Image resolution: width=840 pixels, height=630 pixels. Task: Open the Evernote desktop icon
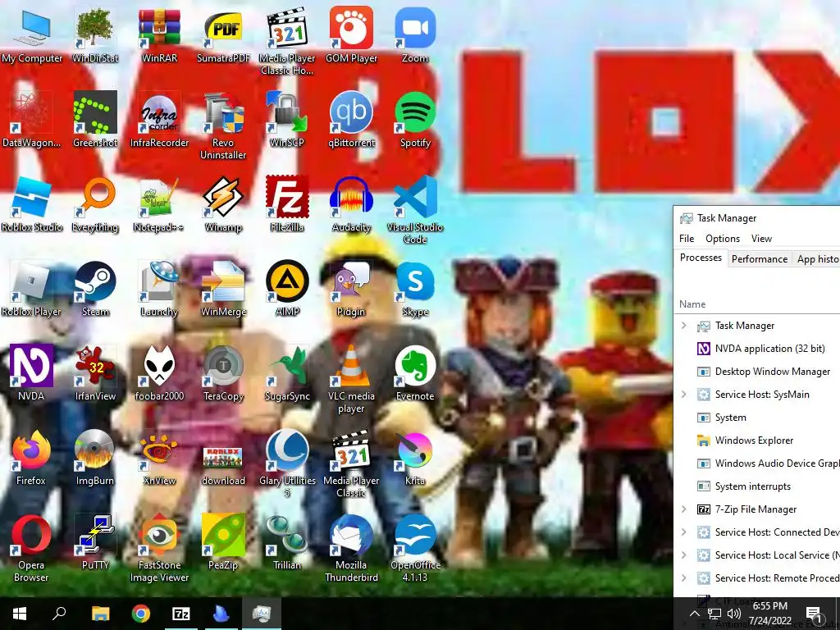click(415, 373)
